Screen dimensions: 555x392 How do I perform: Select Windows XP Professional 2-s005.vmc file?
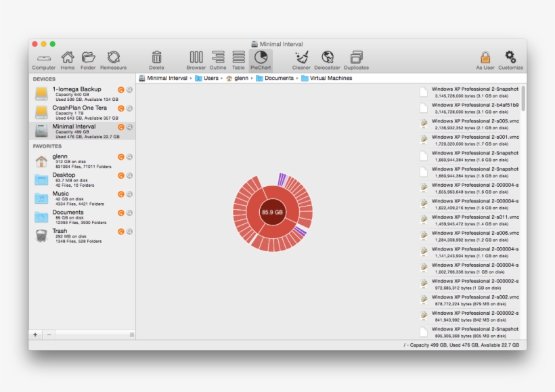click(x=469, y=124)
